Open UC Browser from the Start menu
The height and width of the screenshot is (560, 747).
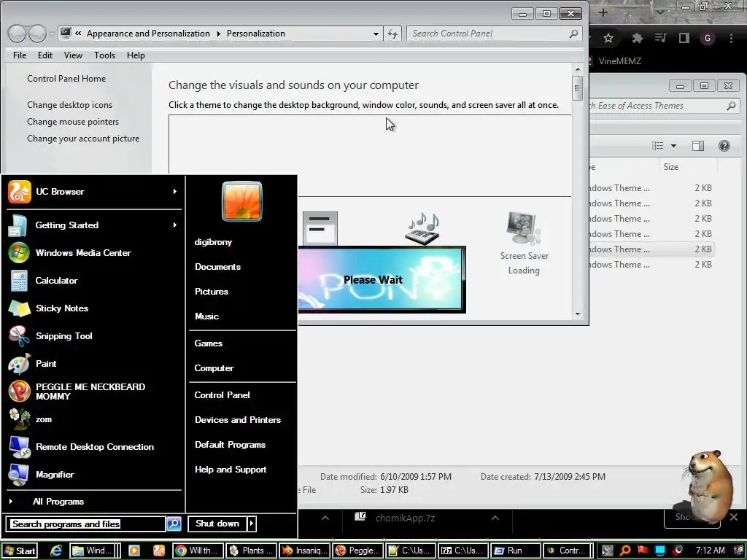pos(94,192)
